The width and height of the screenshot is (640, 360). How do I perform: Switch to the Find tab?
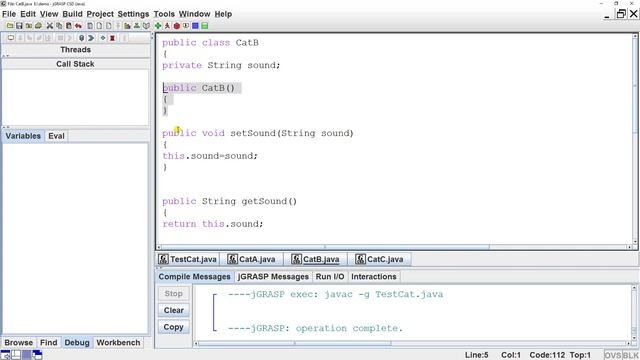click(49, 342)
